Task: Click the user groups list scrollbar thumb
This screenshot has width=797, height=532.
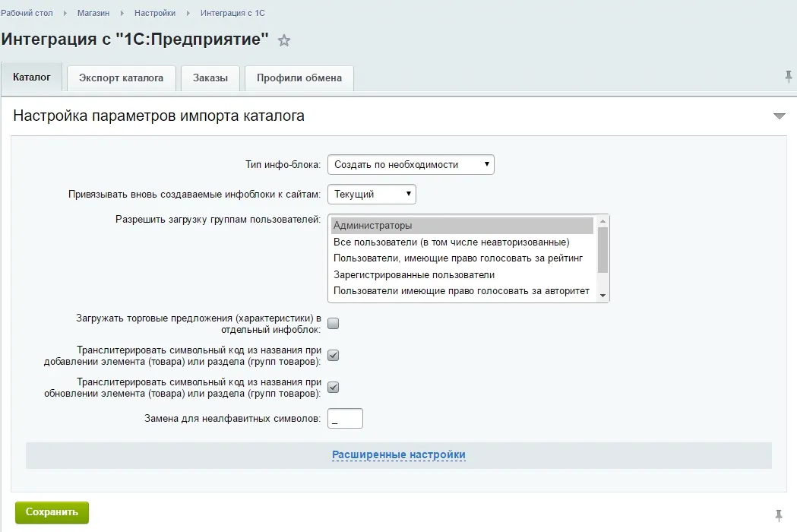Action: [602, 250]
